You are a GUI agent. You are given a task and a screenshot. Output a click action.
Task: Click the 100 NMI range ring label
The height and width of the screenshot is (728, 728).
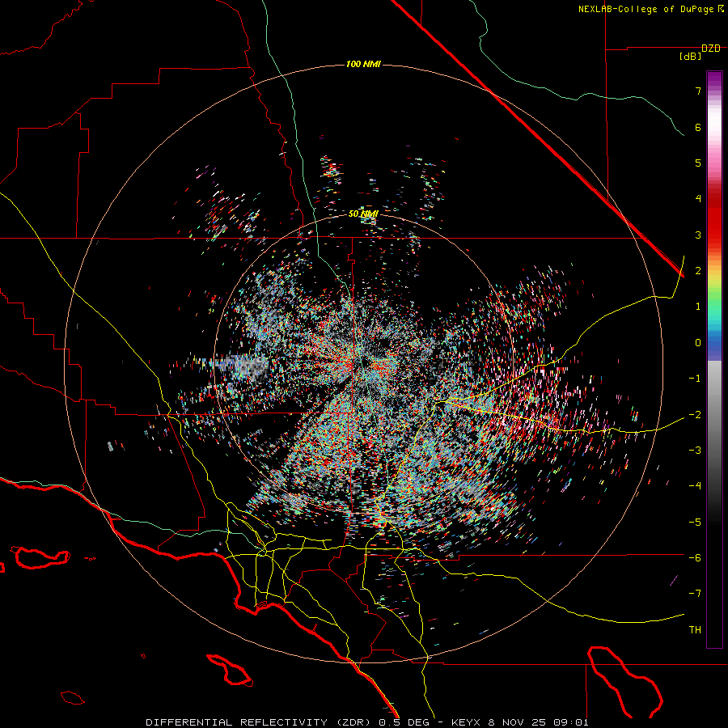[363, 64]
